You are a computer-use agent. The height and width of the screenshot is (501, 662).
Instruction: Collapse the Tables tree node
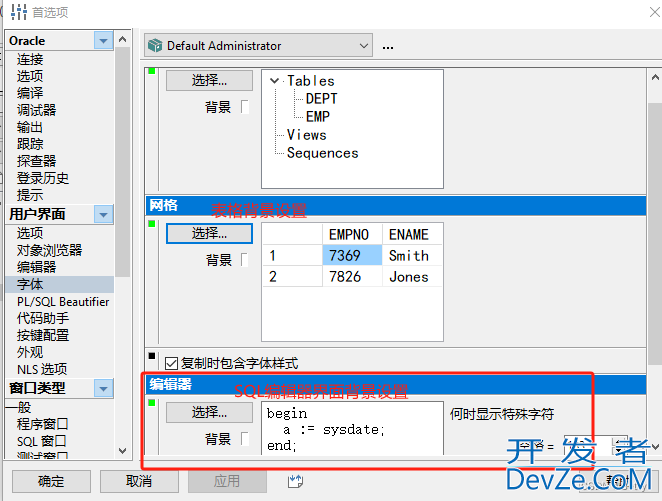(x=274, y=81)
